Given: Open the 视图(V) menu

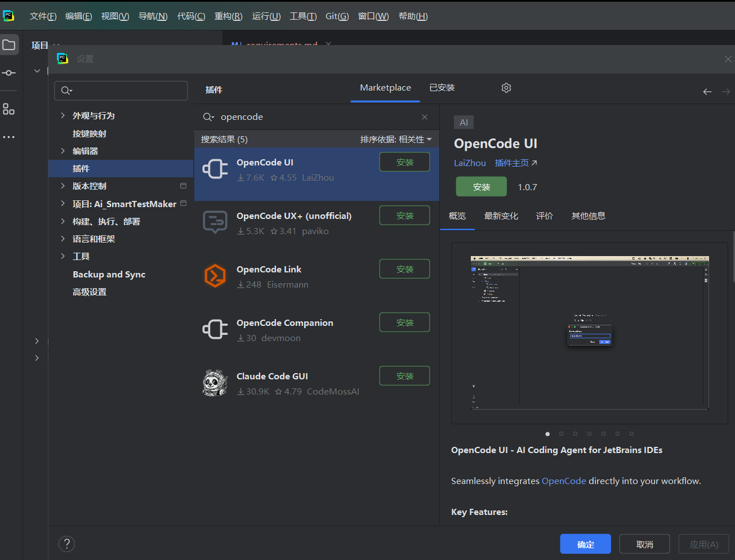Looking at the screenshot, I should point(115,16).
